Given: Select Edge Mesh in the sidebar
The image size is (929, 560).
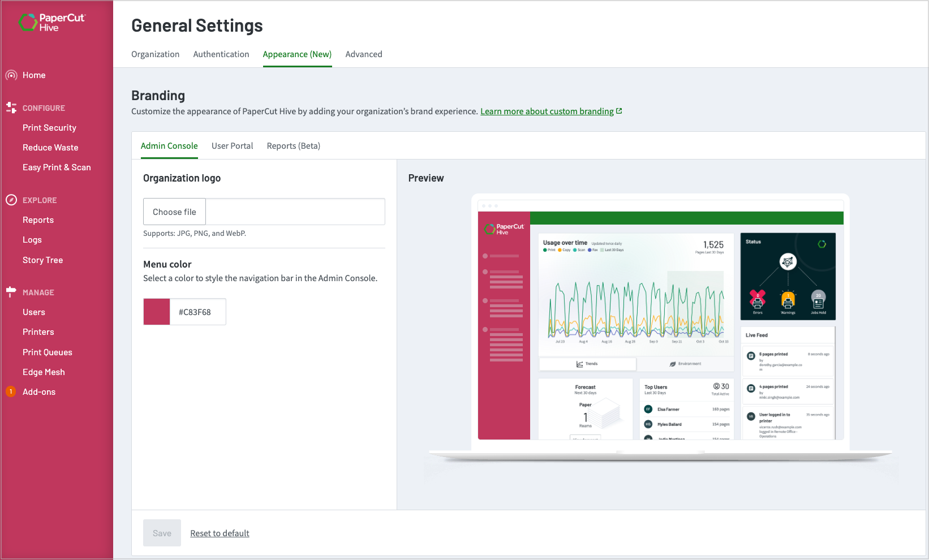Looking at the screenshot, I should point(44,372).
